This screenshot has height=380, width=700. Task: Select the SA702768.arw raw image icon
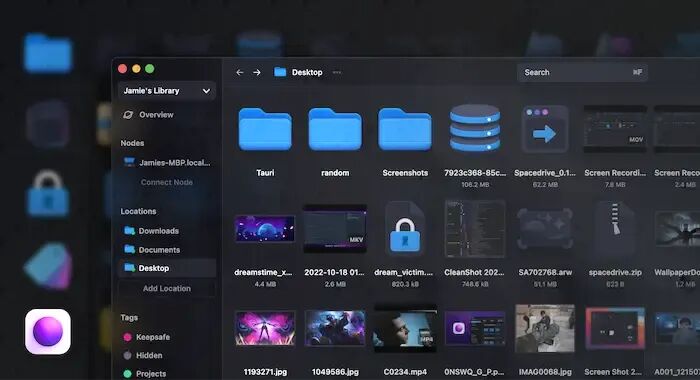(x=545, y=229)
